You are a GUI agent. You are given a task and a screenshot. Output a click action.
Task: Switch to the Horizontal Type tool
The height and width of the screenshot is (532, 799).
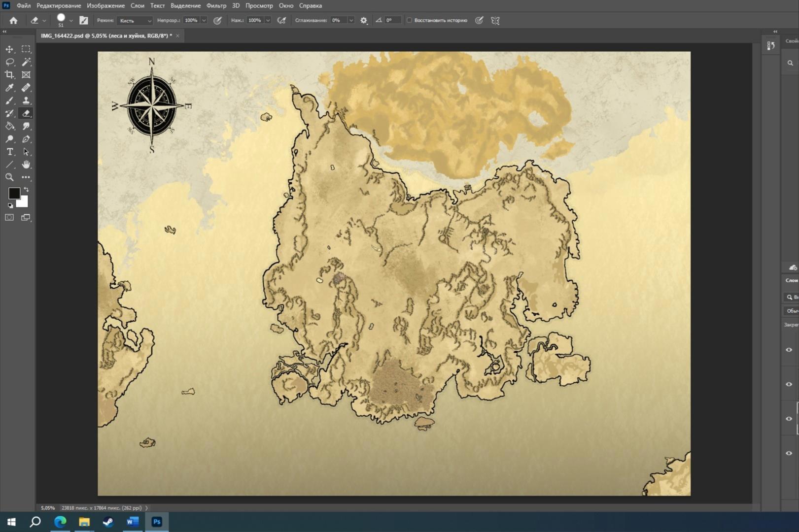click(9, 152)
